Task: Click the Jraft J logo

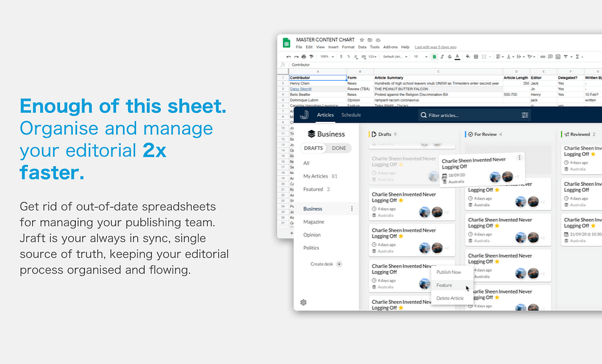Action: tap(304, 115)
